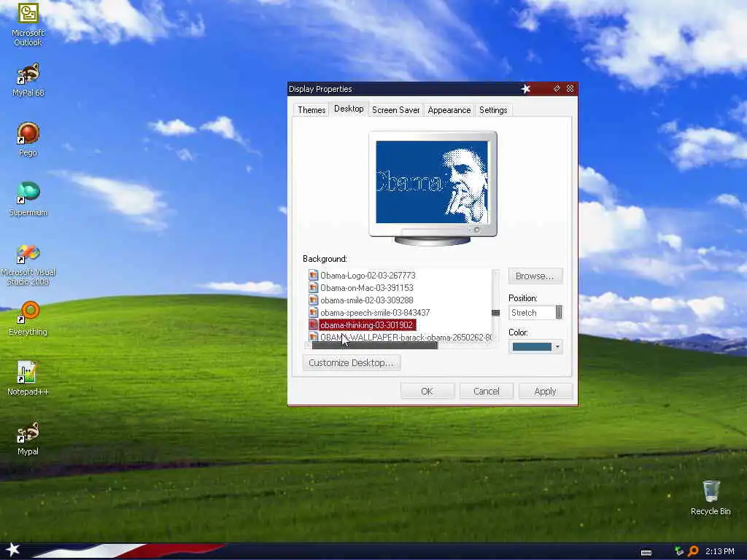Select the Mypal desktop shortcut
Viewport: 747px width, 560px height.
point(28,438)
